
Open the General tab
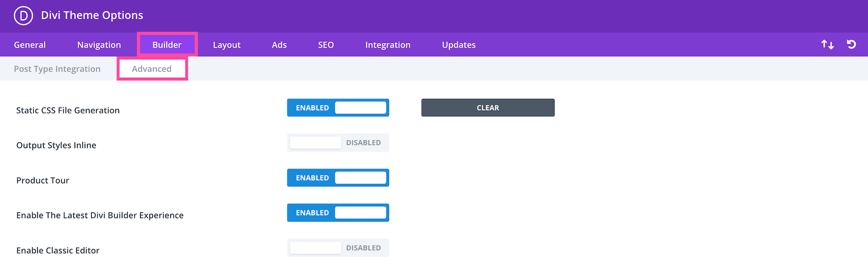pos(30,45)
